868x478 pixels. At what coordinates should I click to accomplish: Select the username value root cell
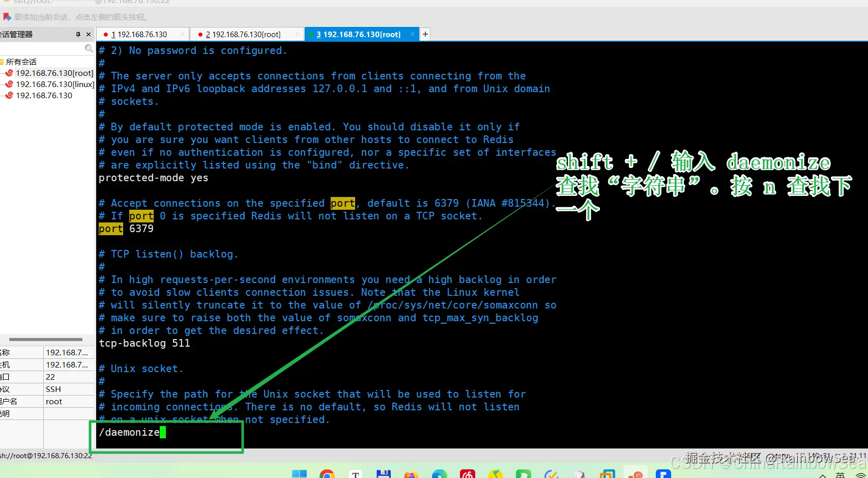click(69, 401)
